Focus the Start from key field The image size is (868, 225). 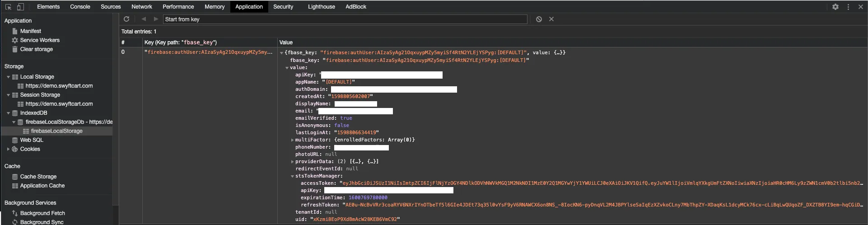click(x=345, y=19)
